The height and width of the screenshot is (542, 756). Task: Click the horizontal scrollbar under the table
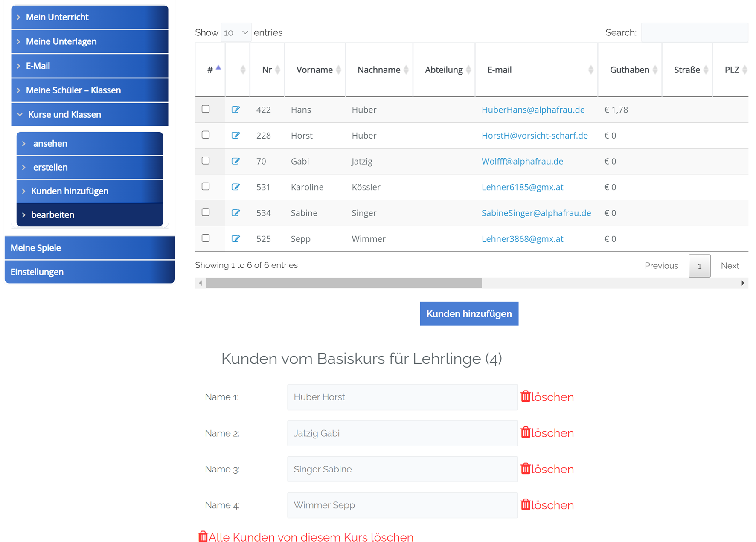coord(343,283)
